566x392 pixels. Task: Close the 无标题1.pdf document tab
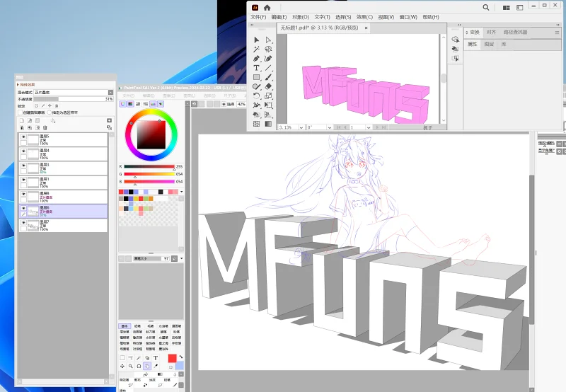(366, 28)
